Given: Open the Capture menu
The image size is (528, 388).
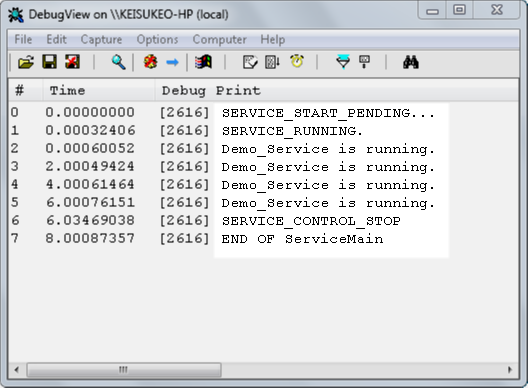Looking at the screenshot, I should pos(101,39).
